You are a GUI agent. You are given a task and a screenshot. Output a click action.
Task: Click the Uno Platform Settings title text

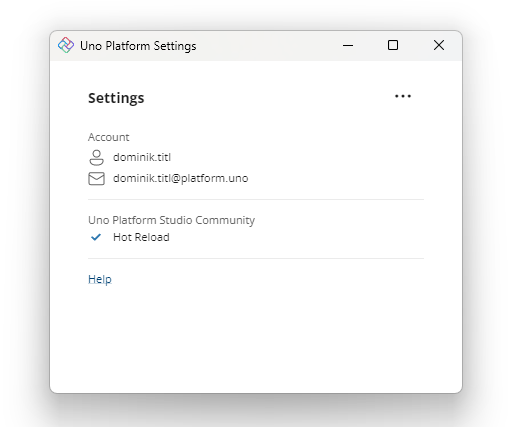click(138, 46)
